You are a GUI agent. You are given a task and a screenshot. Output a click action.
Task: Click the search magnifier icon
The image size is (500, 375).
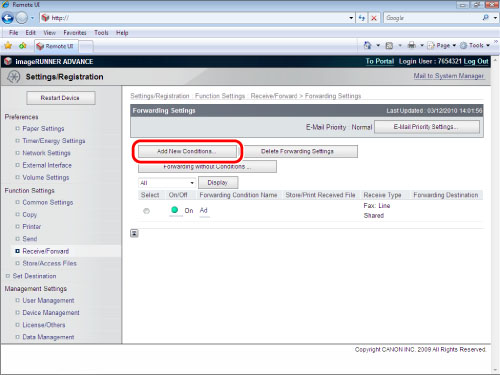[486, 18]
